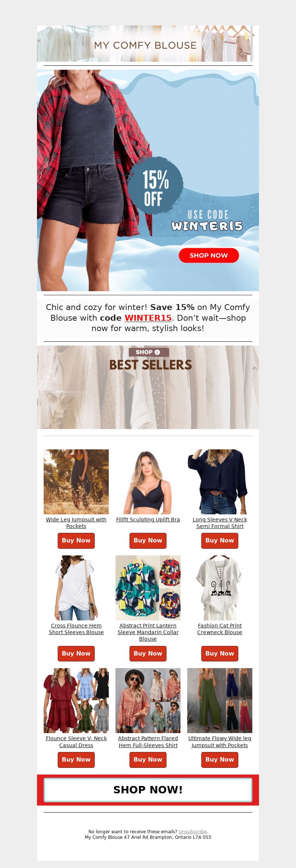
Task: Open the Flounce Sleeve V-Neck Casual Dress image
Action: pos(76,701)
